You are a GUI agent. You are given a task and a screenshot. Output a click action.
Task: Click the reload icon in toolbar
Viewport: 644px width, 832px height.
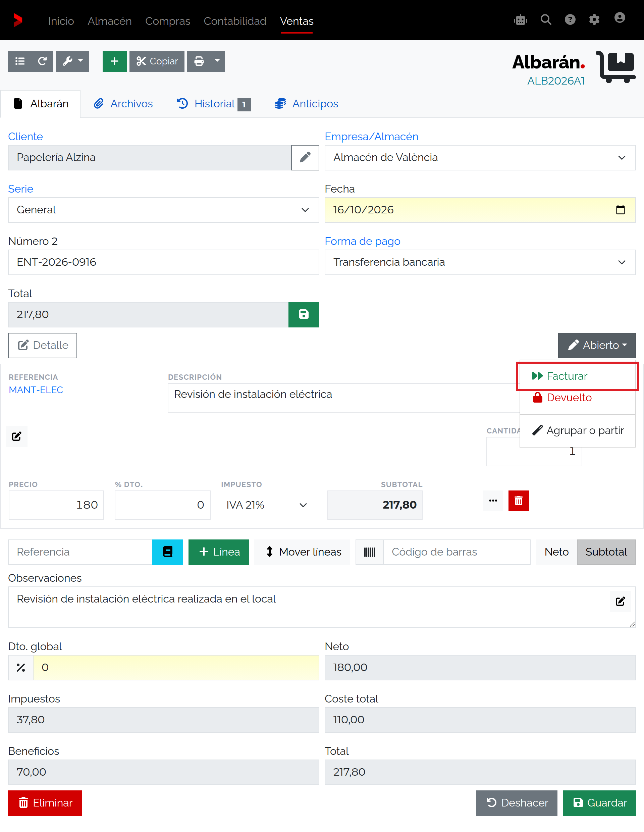(42, 61)
